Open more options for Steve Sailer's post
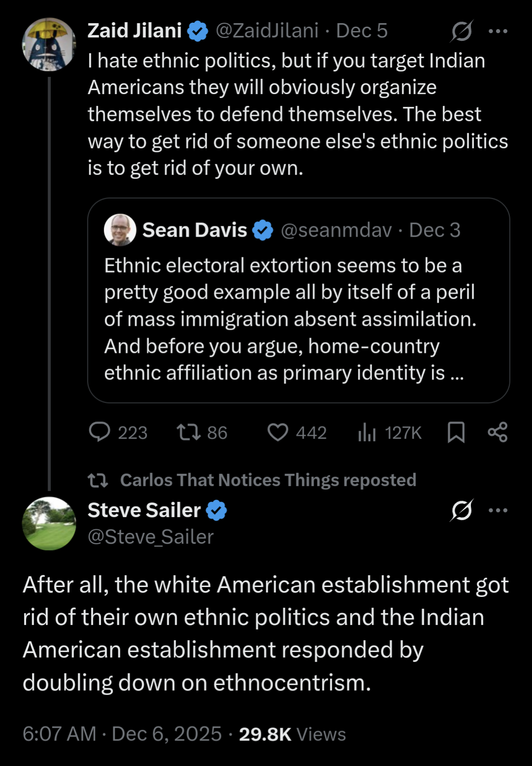 [498, 510]
